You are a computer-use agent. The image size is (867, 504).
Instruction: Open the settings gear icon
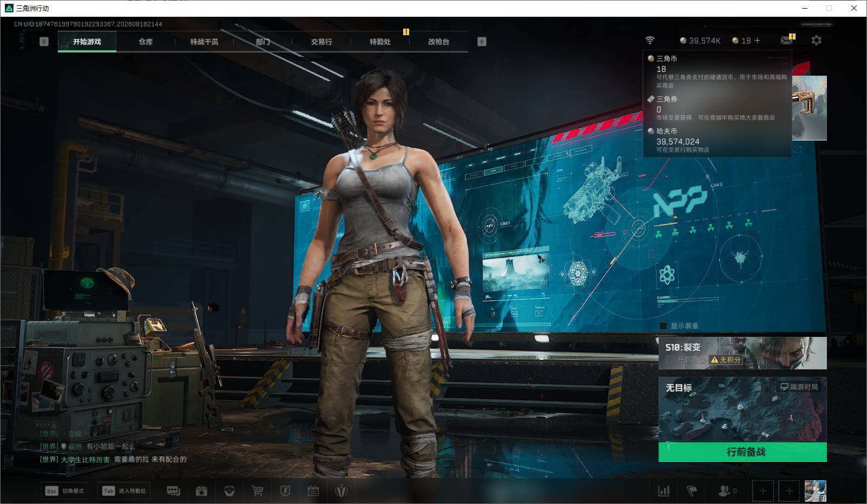816,41
